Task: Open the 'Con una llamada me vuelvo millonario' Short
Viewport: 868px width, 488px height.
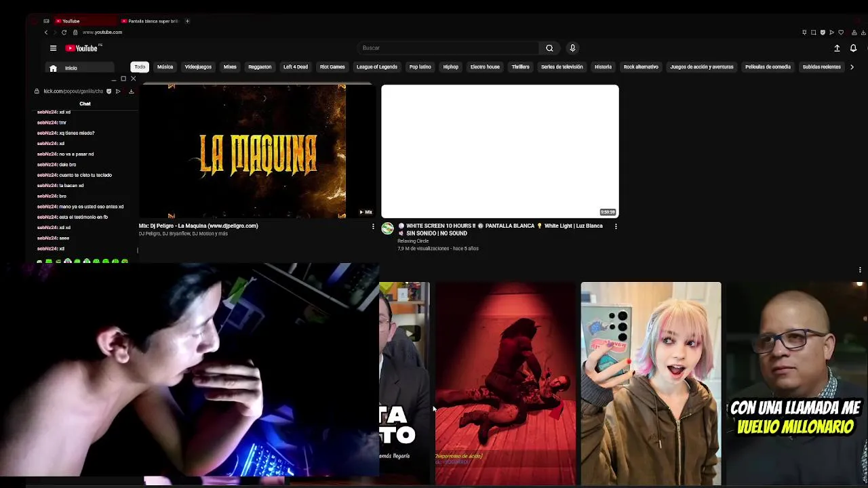Action: (797, 384)
